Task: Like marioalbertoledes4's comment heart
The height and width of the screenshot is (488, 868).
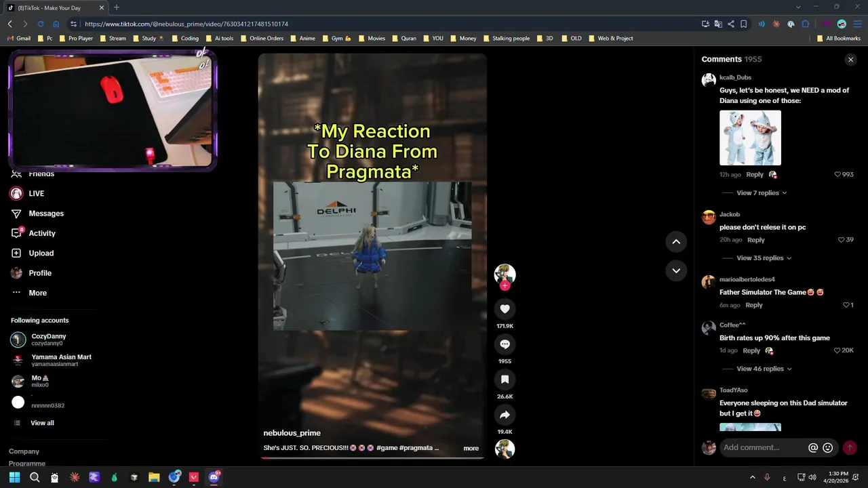Action: pyautogui.click(x=846, y=305)
